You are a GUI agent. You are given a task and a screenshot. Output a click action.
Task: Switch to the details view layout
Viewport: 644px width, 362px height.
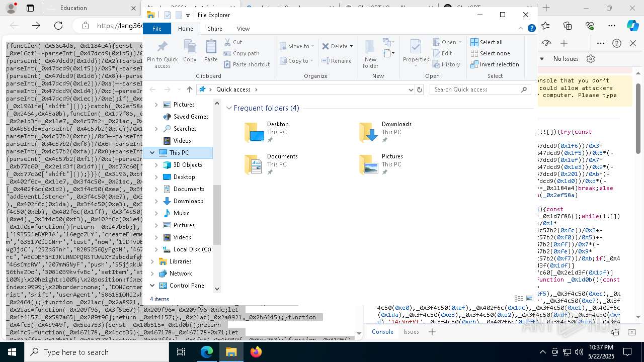pyautogui.click(x=518, y=299)
